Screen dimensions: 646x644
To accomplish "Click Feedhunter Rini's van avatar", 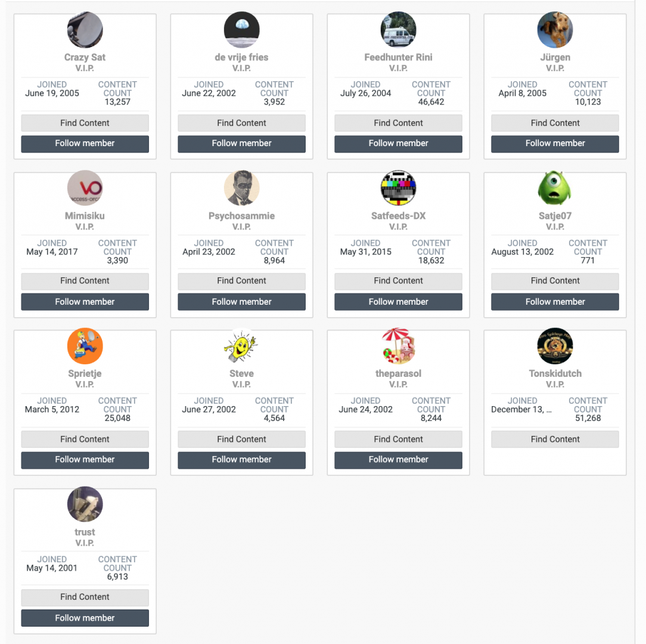I will click(x=398, y=30).
